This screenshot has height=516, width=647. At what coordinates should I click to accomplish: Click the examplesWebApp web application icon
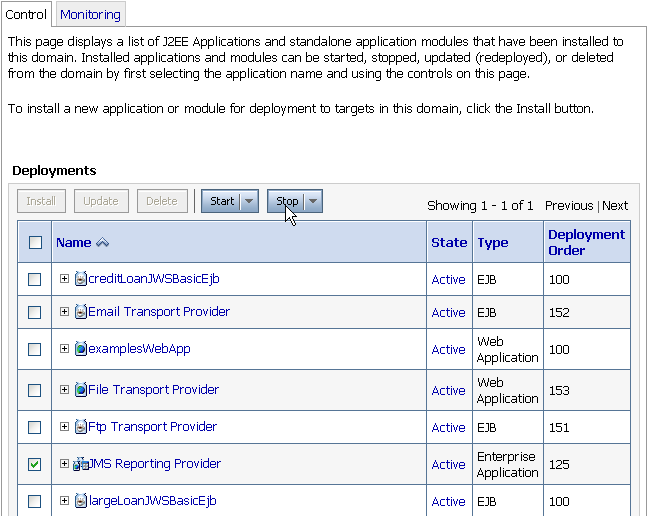81,349
